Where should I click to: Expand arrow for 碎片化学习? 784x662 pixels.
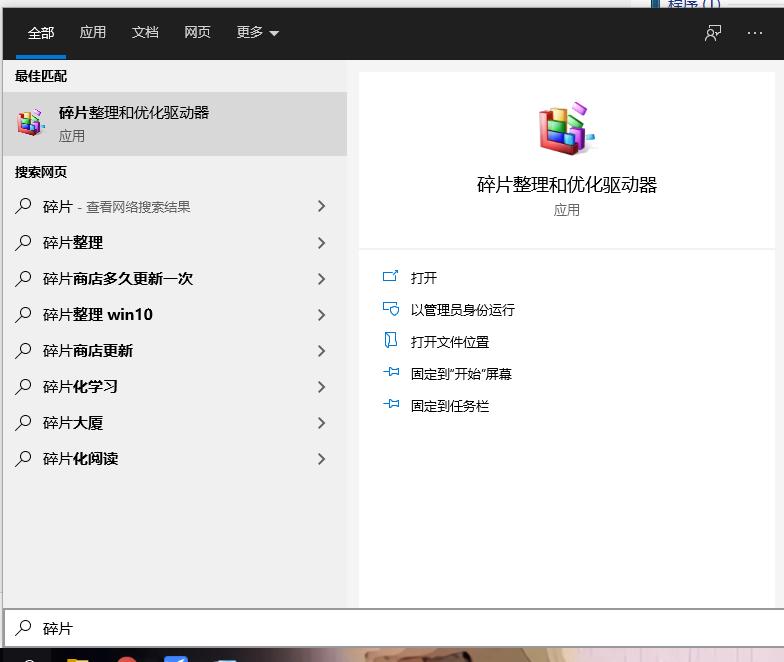pos(322,387)
